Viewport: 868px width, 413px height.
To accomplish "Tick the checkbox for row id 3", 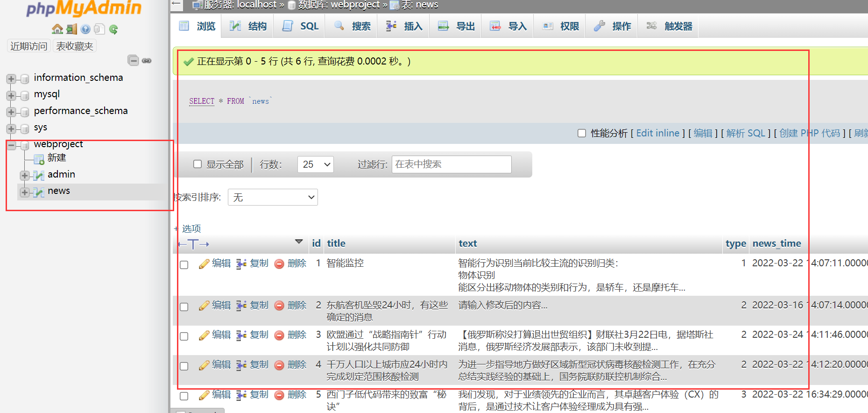I will (x=184, y=336).
